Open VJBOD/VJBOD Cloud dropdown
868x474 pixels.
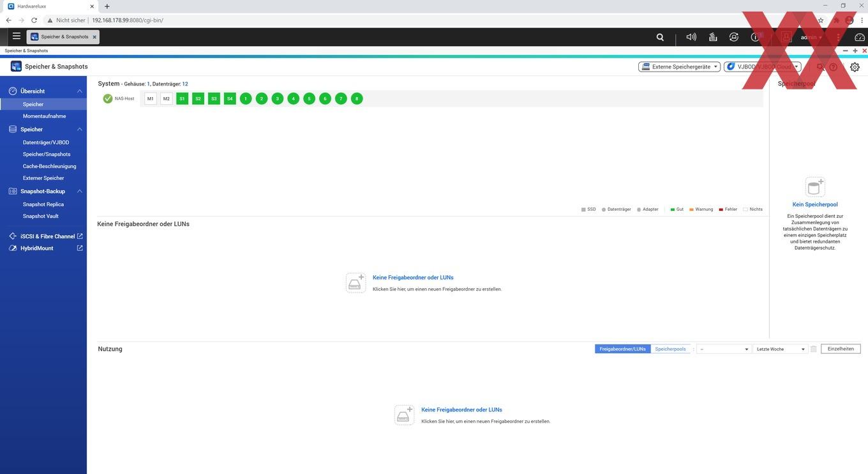pyautogui.click(x=763, y=66)
